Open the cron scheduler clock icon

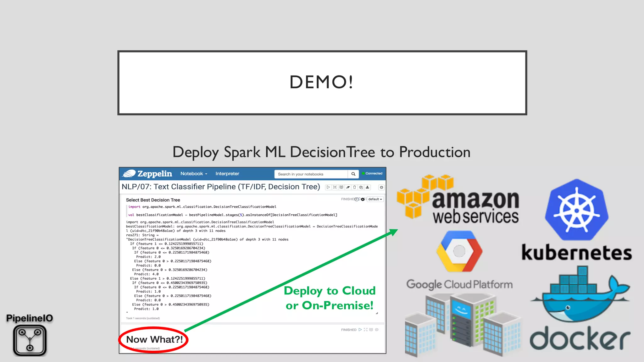coord(381,187)
